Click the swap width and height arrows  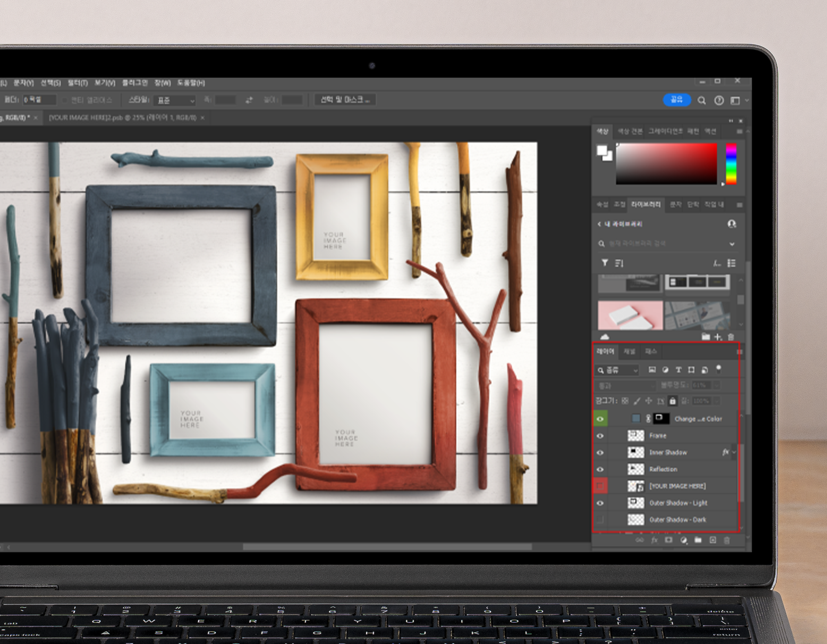click(249, 100)
